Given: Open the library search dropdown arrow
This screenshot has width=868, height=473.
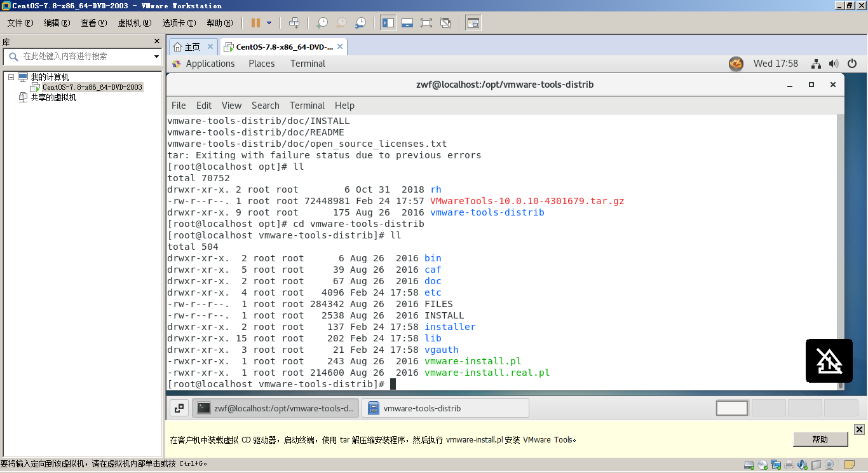Looking at the screenshot, I should [x=156, y=57].
